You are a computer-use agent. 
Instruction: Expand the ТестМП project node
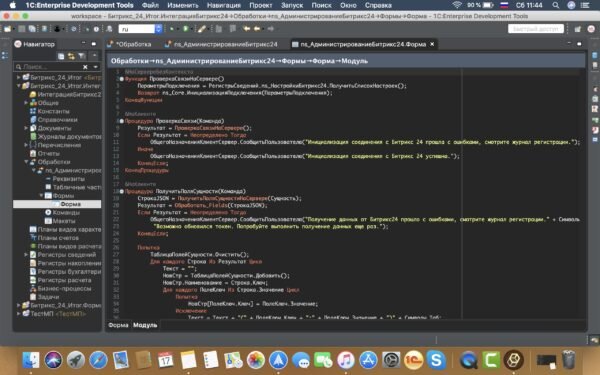click(x=18, y=313)
